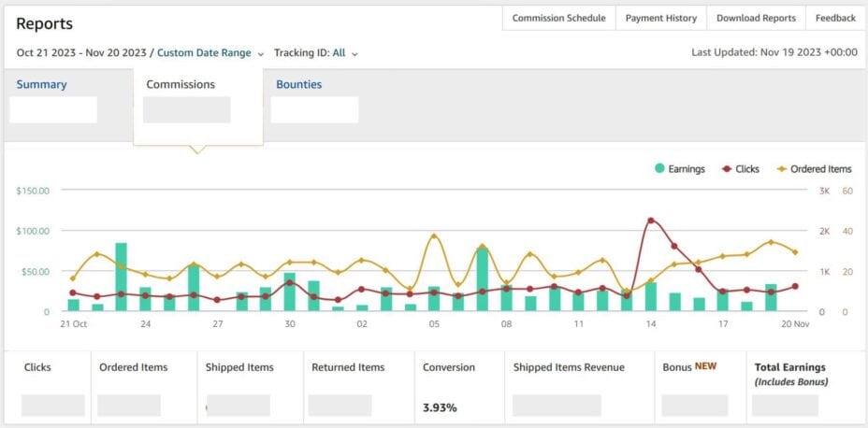This screenshot has height=428, width=868.
Task: Click chevron next to Custom Date Range
Action: (x=261, y=54)
